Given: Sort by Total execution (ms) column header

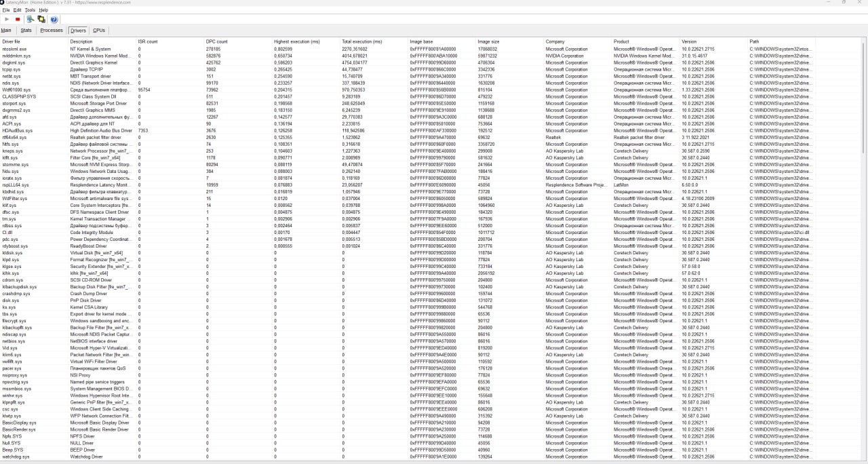Looking at the screenshot, I should click(374, 41).
